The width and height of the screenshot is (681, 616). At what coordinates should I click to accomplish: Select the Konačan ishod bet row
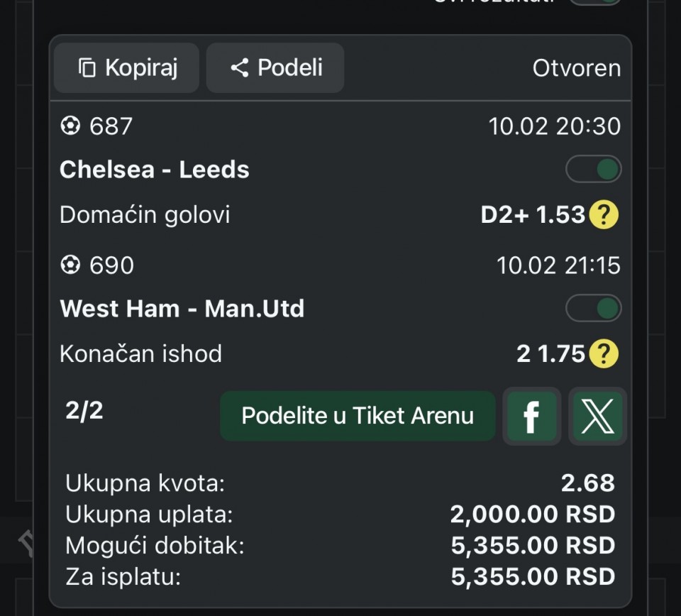click(x=140, y=353)
